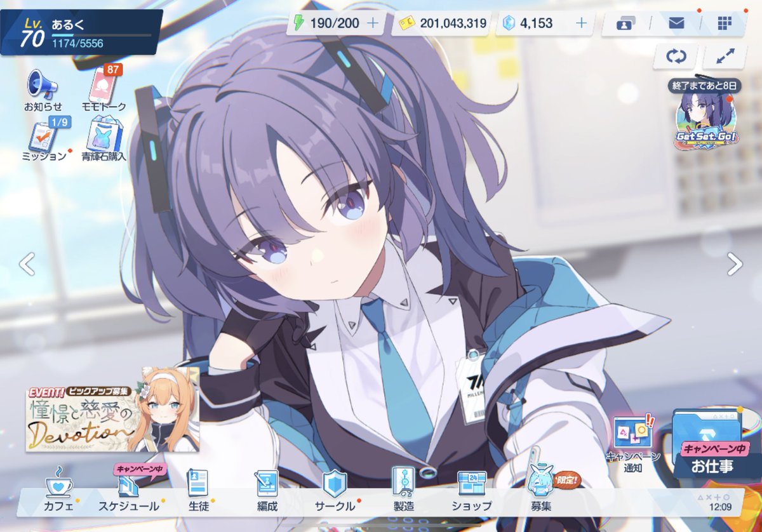
Task: Open 生徒 student list
Action: tap(197, 490)
